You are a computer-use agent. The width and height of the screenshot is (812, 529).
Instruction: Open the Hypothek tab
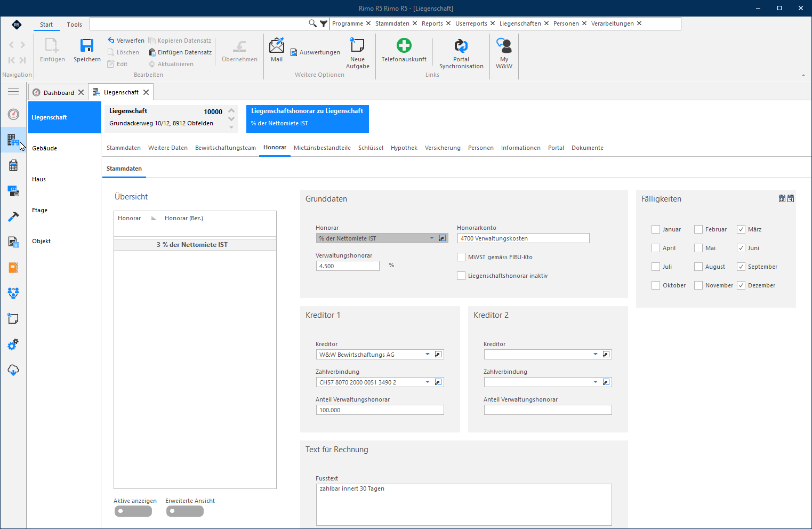(404, 148)
